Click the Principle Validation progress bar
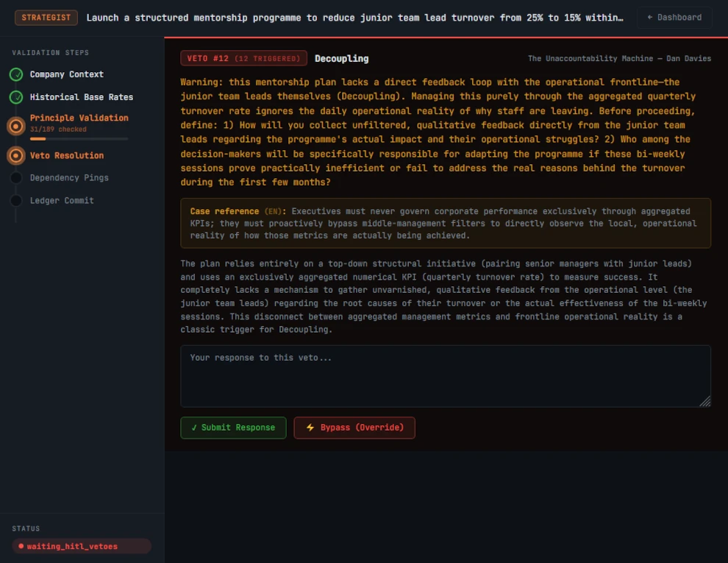Viewport: 728px width, 563px height. [x=79, y=139]
